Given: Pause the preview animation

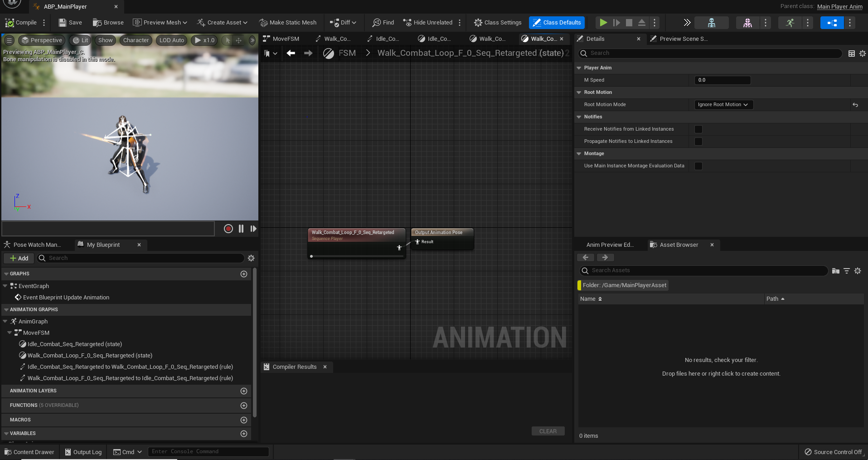Looking at the screenshot, I should click(x=241, y=229).
